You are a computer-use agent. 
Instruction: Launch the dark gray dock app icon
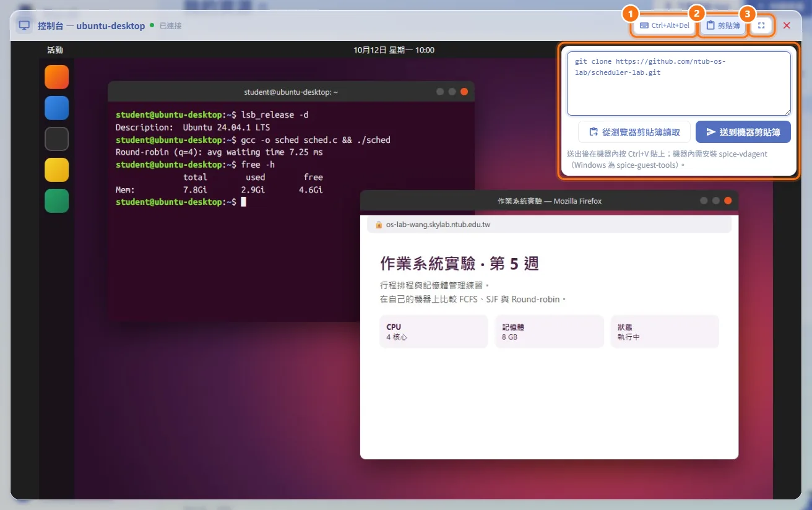[57, 139]
